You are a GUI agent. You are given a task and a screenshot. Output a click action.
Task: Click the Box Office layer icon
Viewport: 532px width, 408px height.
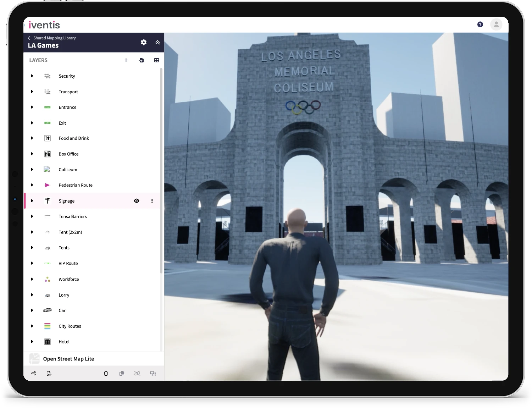tap(47, 154)
